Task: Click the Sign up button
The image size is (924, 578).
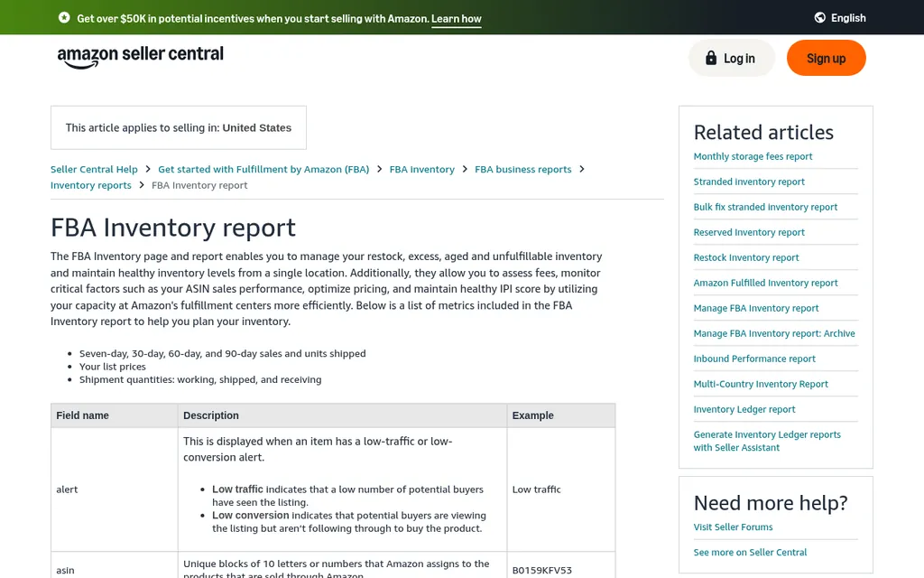Action: (x=827, y=58)
